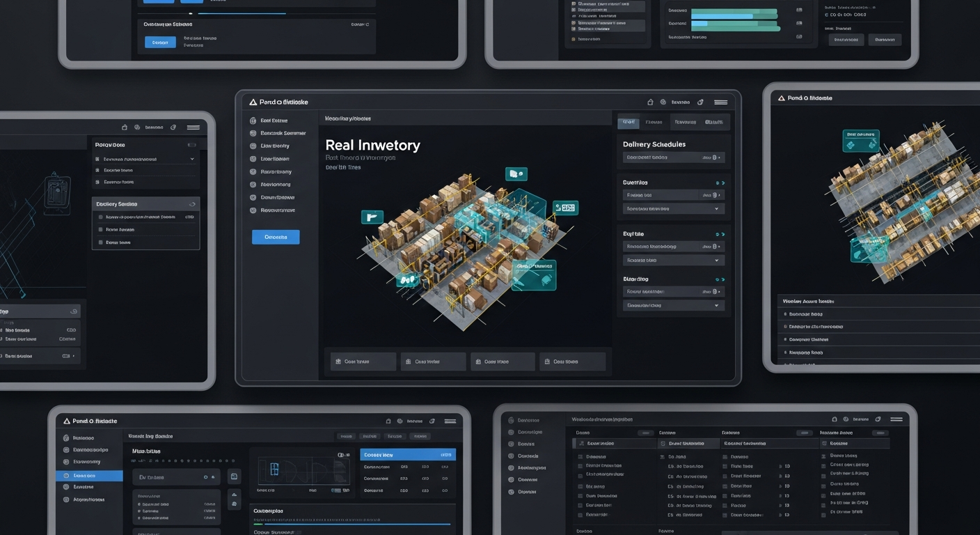Click the teal marker above the center warehouse
This screenshot has width=980, height=535.
516,174
